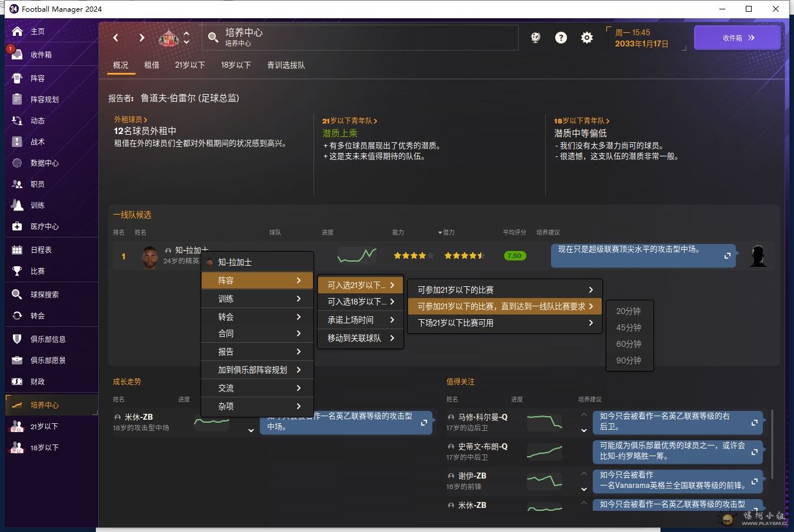Image resolution: width=794 pixels, height=532 pixels.
Task: Open the 18岁以下 team sidebar icon
Action: click(17, 447)
